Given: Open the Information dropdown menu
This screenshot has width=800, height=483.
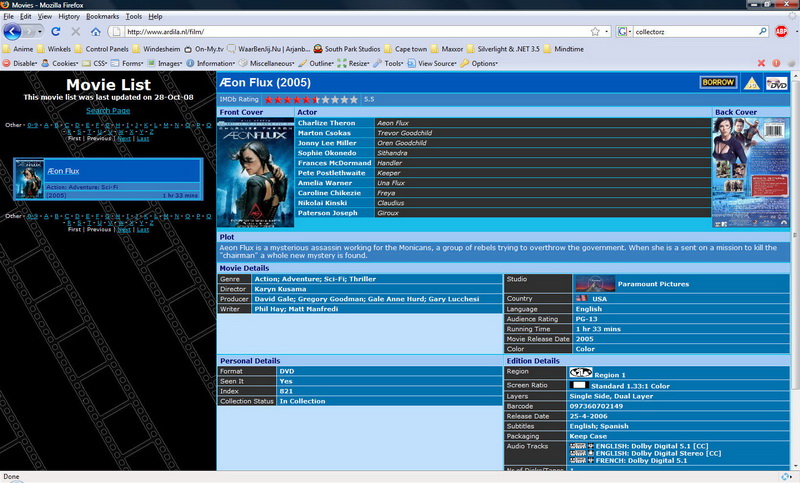Looking at the screenshot, I should pyautogui.click(x=211, y=63).
